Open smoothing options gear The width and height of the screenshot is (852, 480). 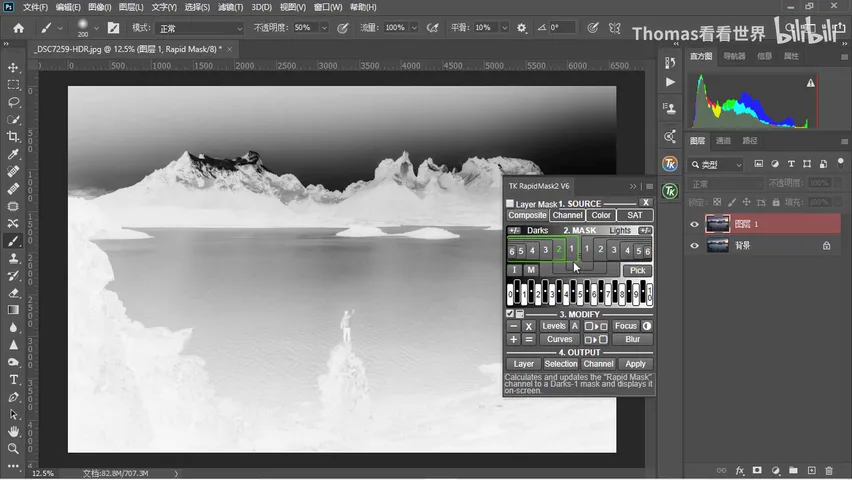pyautogui.click(x=522, y=28)
